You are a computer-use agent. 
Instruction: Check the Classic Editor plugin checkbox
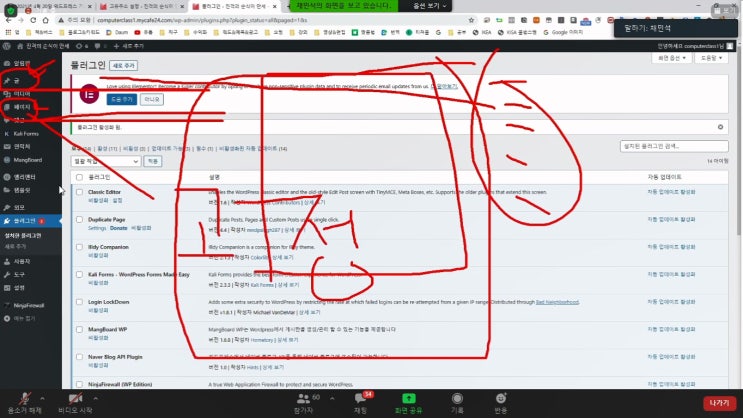coord(79,192)
